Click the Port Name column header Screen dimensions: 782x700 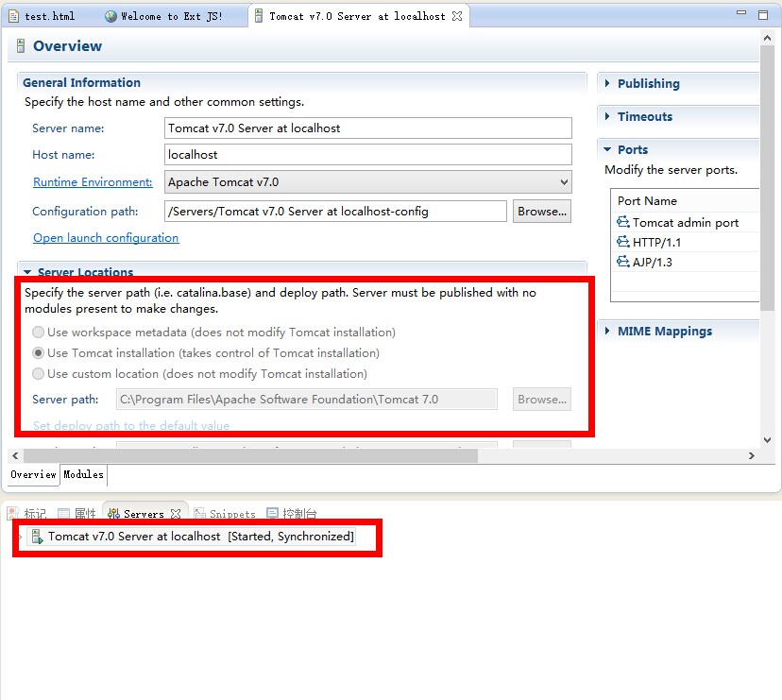687,200
